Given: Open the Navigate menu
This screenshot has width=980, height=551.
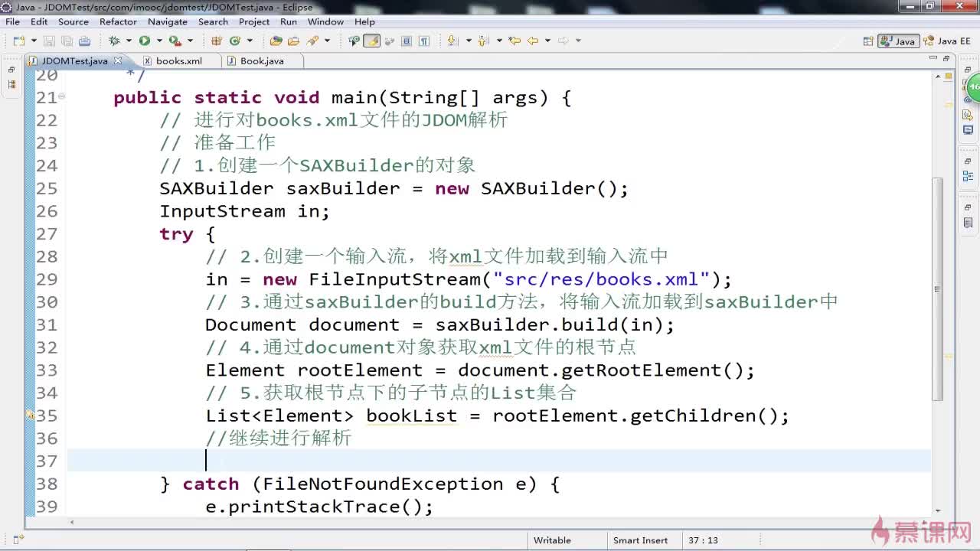Looking at the screenshot, I should [x=167, y=21].
